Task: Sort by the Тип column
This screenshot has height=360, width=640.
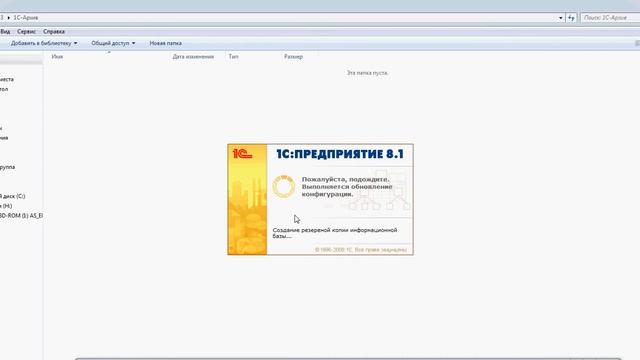Action: [233, 57]
